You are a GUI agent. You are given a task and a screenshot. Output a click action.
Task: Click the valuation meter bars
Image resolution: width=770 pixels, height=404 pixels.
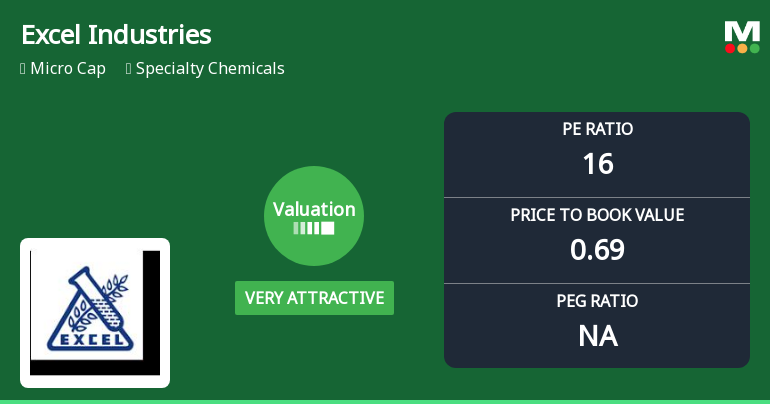[x=314, y=228]
